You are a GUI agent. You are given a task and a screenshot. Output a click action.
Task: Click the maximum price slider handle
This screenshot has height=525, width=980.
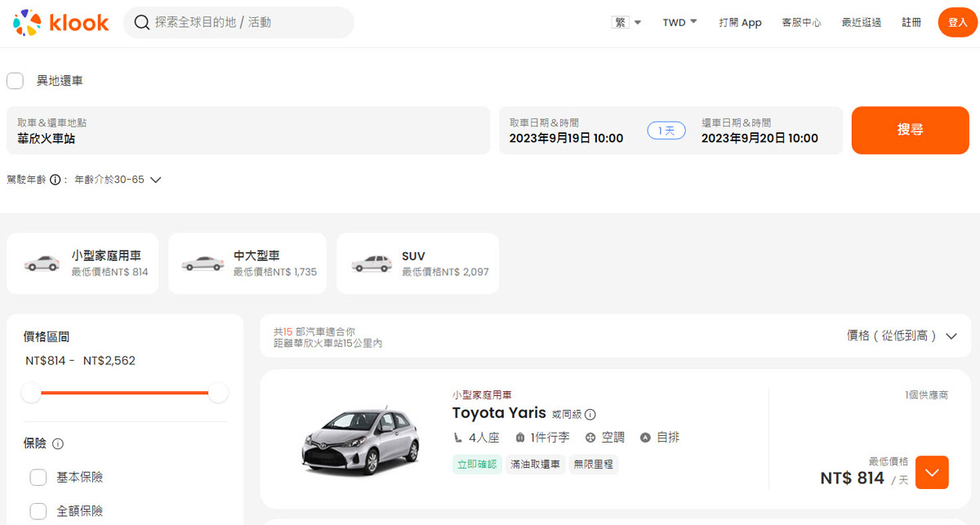pyautogui.click(x=218, y=393)
